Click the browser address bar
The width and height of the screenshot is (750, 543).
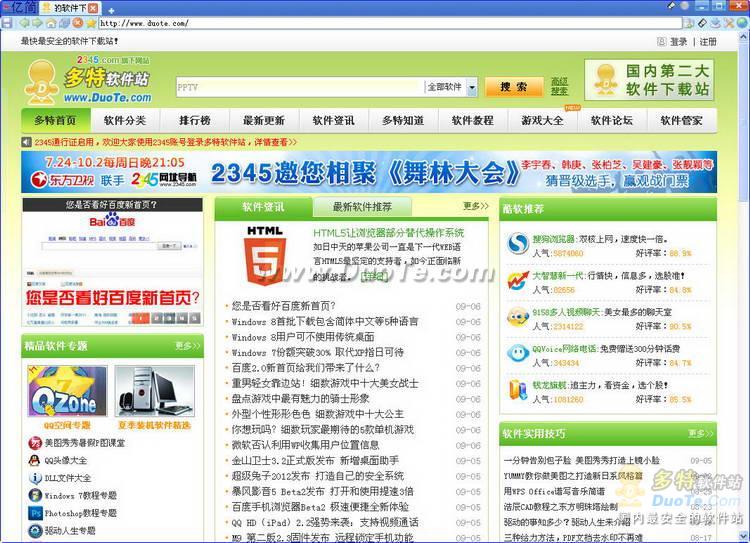click(x=390, y=22)
